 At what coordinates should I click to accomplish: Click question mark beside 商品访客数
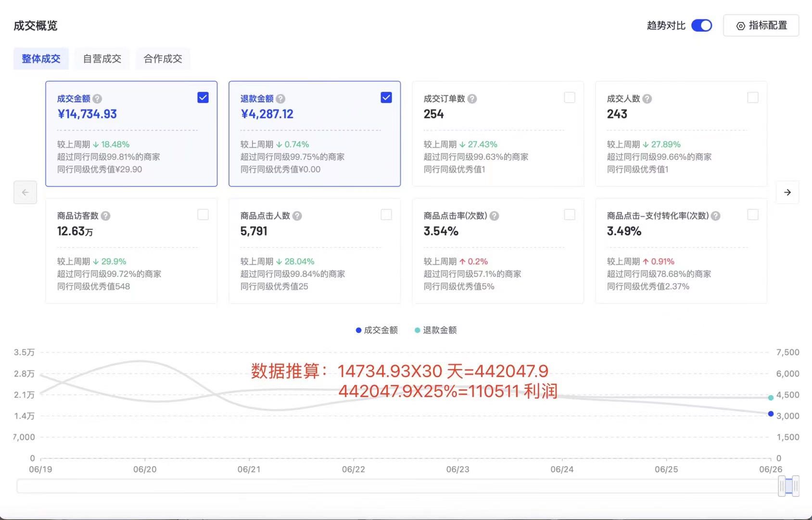tap(105, 216)
